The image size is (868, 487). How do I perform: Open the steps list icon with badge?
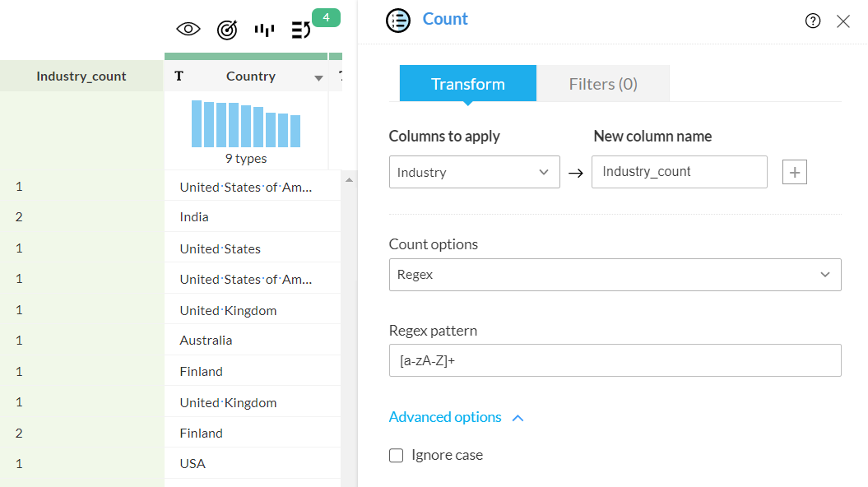(302, 30)
